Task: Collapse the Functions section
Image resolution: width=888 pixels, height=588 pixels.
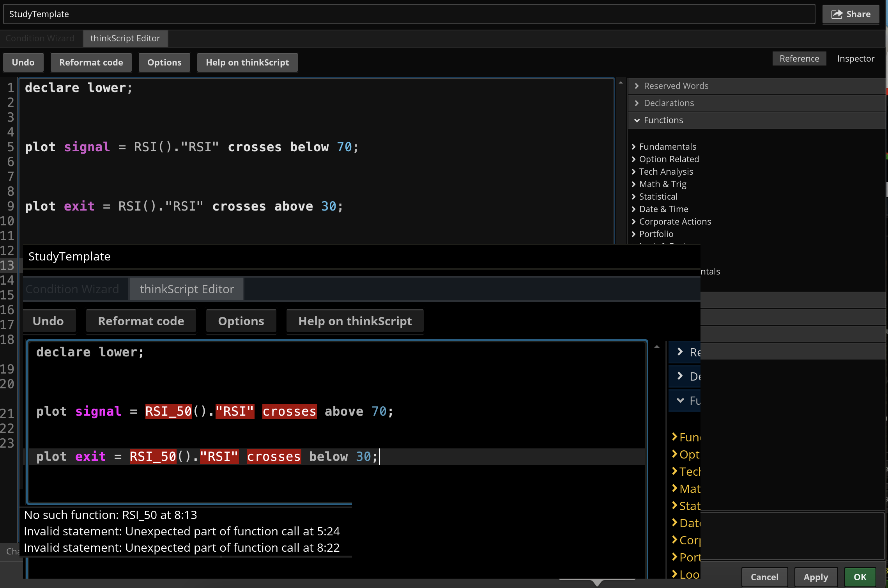Action: pyautogui.click(x=756, y=120)
